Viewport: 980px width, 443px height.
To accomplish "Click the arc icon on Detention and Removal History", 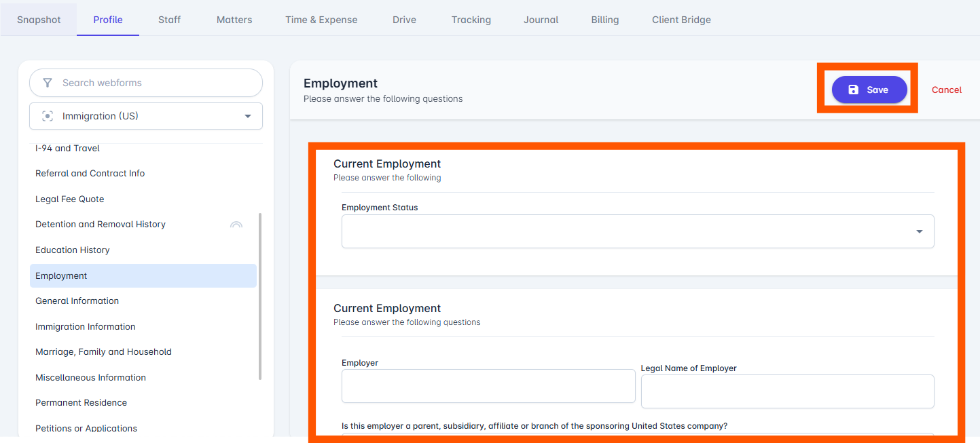I will 236,225.
